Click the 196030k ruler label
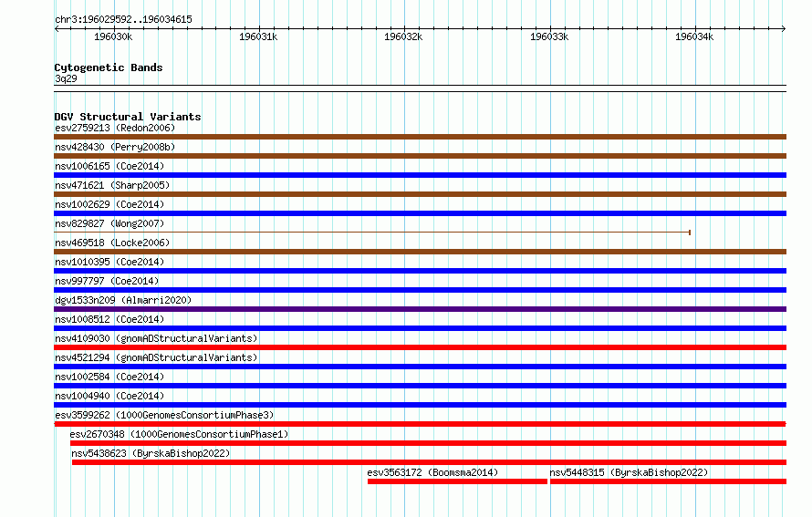 pos(113,36)
